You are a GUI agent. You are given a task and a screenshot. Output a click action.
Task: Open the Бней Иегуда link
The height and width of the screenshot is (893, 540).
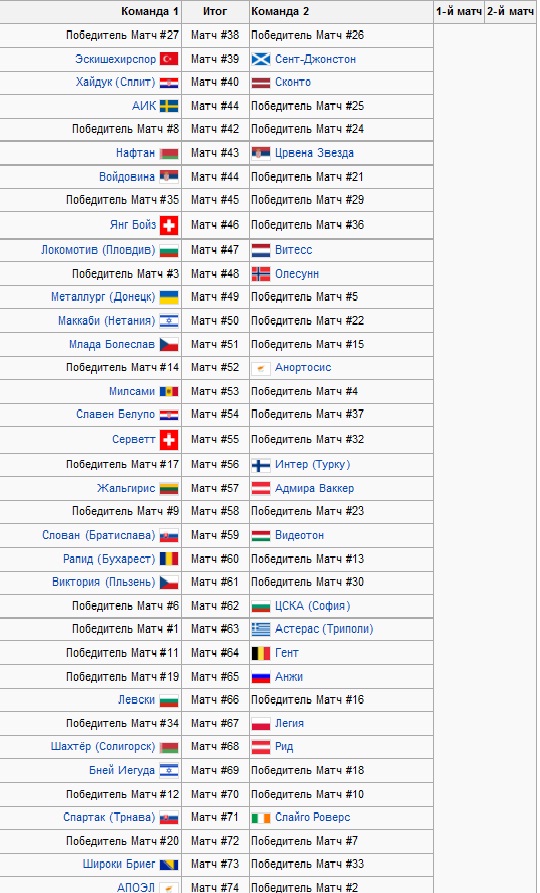tap(122, 771)
